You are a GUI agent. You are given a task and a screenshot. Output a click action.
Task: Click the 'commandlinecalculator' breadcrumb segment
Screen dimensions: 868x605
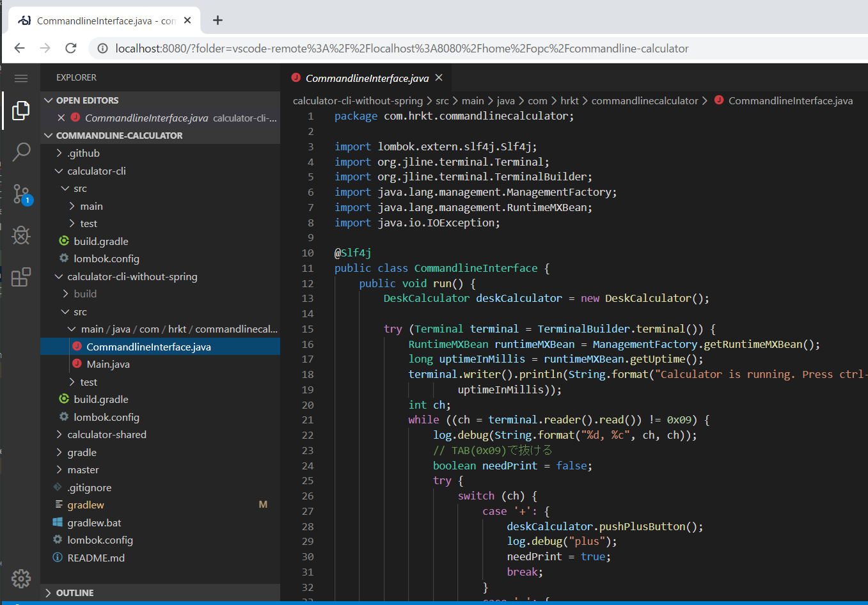tap(644, 100)
